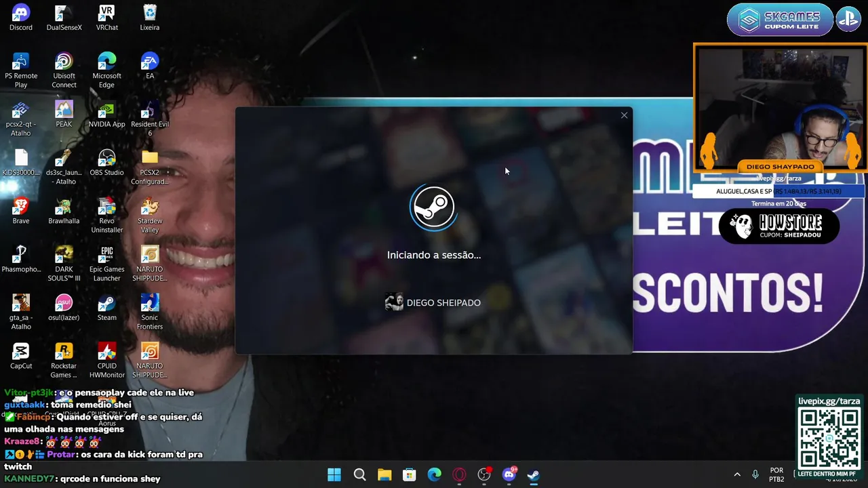The height and width of the screenshot is (488, 868).
Task: Select the Sonic Frontiers icon
Action: pyautogui.click(x=150, y=312)
